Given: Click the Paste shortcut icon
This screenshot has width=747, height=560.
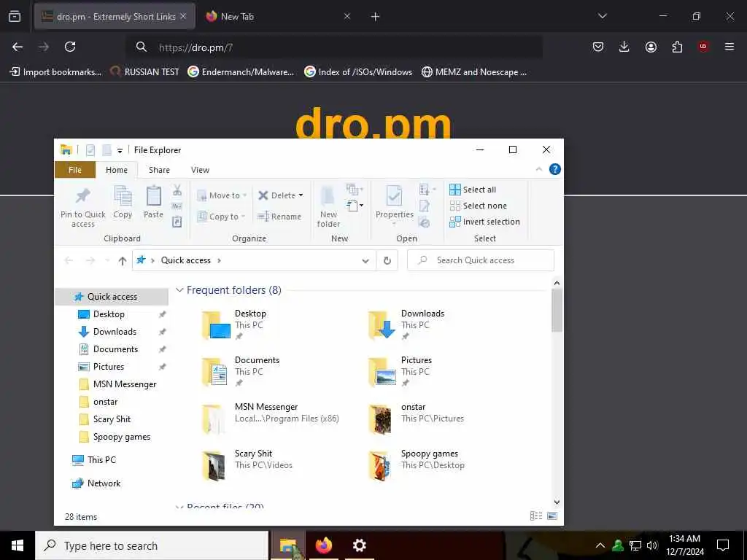Looking at the screenshot, I should tap(177, 222).
